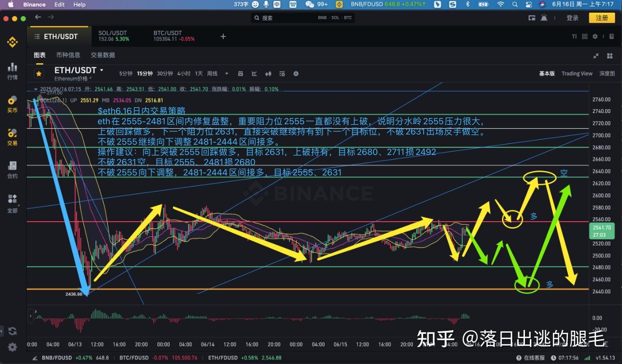622x364 pixels.
Task: Open chart settings gear
Action: pyautogui.click(x=295, y=74)
